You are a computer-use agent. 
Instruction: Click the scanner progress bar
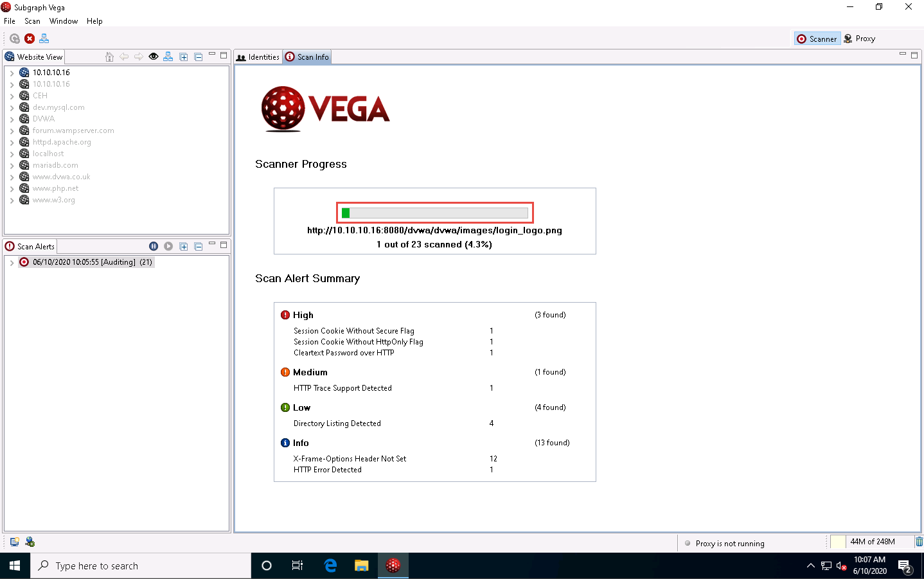pyautogui.click(x=435, y=213)
